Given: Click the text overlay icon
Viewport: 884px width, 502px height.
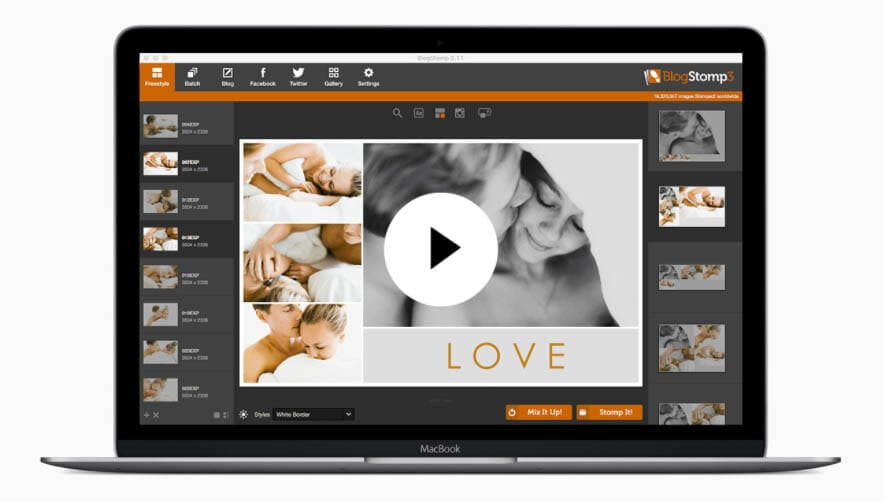Looking at the screenshot, I should tap(419, 113).
